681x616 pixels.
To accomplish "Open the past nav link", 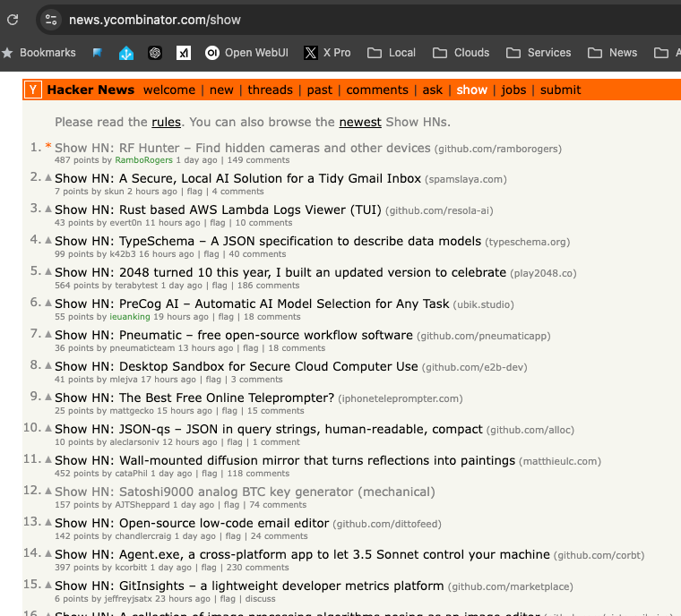I will pos(320,90).
